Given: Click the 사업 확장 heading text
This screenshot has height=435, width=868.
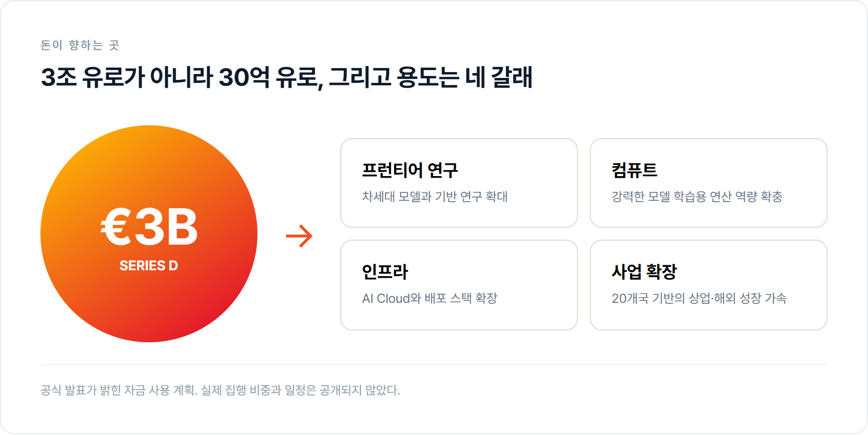Looking at the screenshot, I should coord(644,272).
